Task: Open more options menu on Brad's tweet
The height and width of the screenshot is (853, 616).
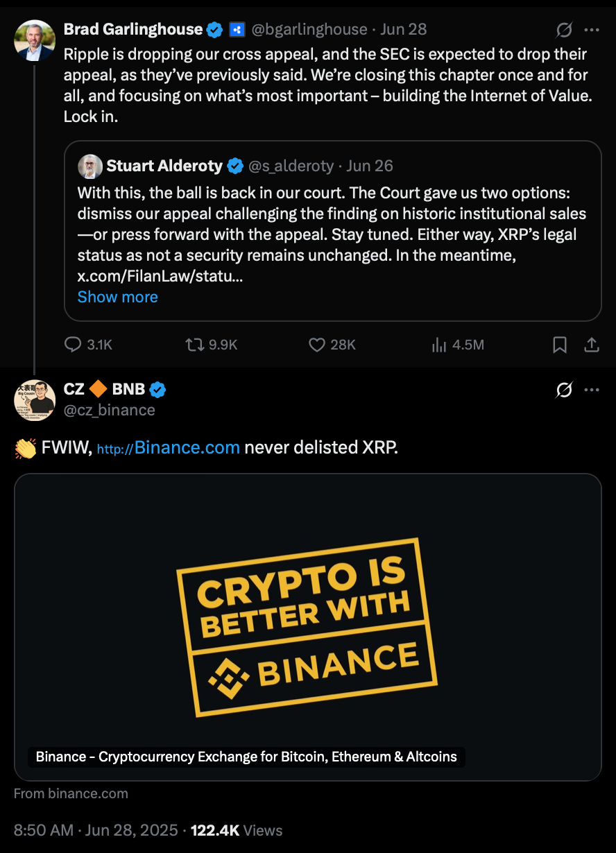Action: tap(592, 30)
